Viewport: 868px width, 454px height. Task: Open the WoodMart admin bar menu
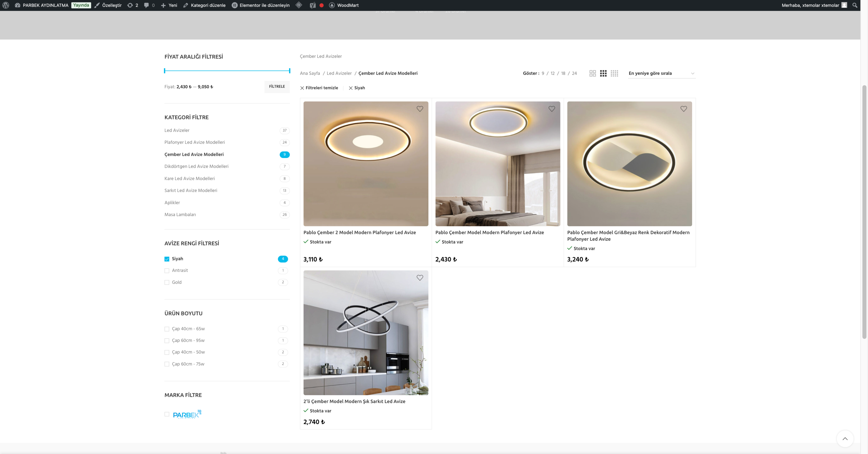point(344,5)
